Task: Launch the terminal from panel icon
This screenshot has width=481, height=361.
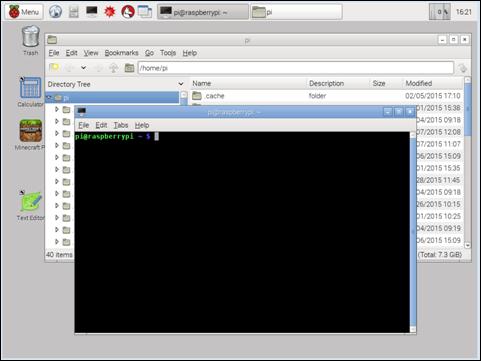Action: pyautogui.click(x=91, y=12)
